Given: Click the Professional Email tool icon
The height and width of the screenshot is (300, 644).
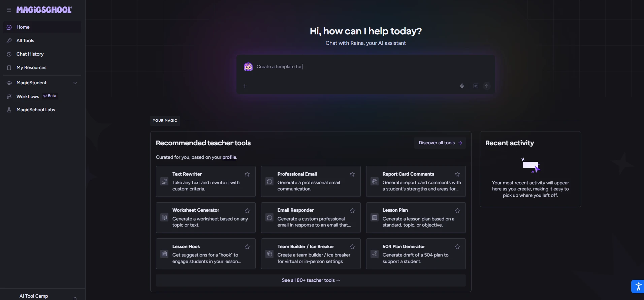Looking at the screenshot, I should (269, 181).
